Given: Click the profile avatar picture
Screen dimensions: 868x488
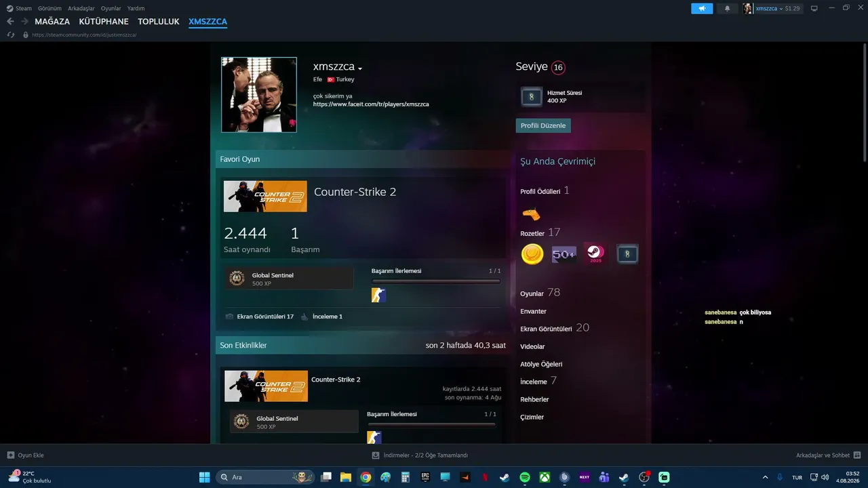Looking at the screenshot, I should point(259,95).
